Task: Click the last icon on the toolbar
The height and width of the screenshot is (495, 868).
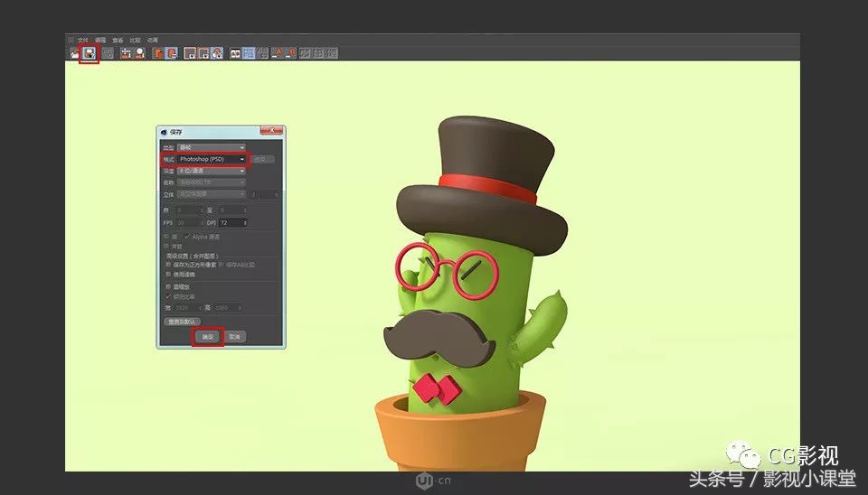Action: click(x=332, y=53)
